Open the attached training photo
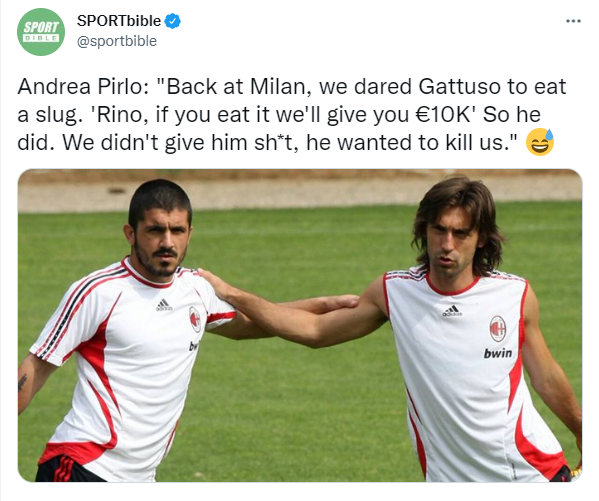The image size is (599, 501). click(300, 325)
